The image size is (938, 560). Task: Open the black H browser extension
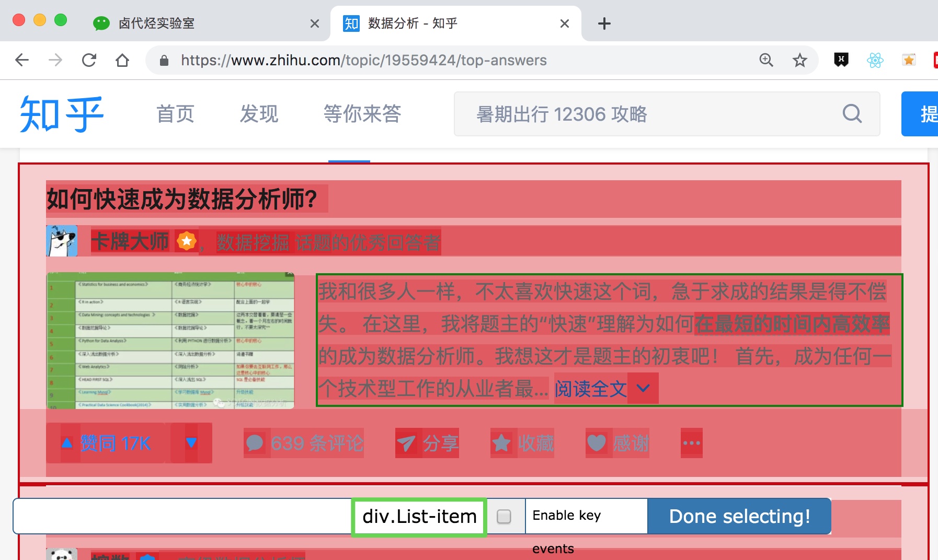(x=841, y=60)
